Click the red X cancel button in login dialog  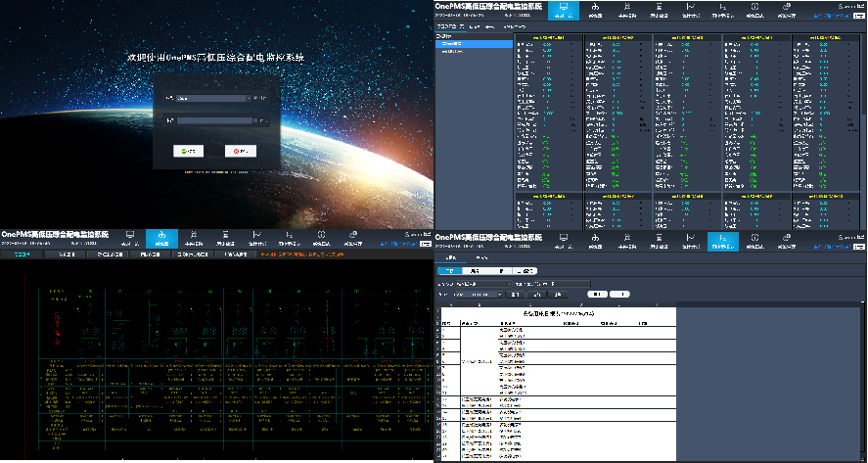[241, 151]
